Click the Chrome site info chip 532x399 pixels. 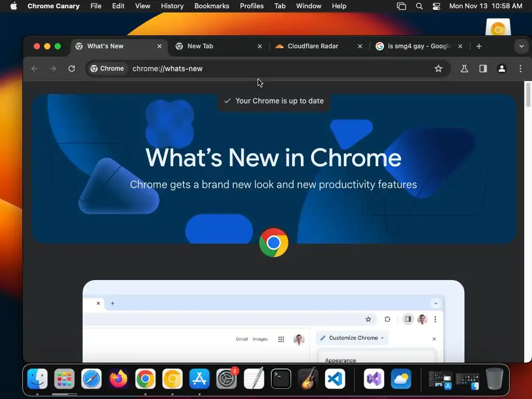(x=107, y=69)
